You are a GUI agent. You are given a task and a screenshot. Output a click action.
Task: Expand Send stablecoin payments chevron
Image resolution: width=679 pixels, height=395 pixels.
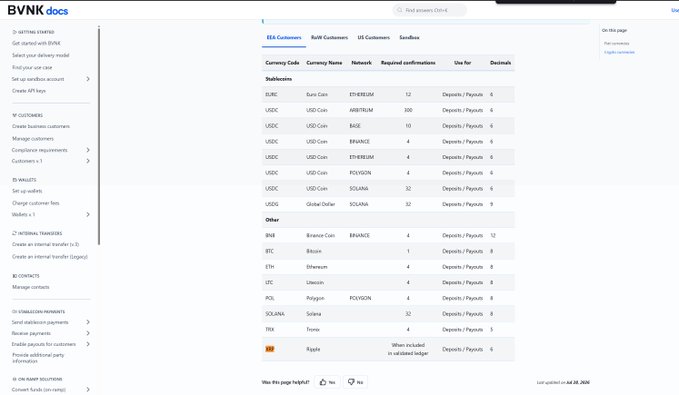click(88, 322)
